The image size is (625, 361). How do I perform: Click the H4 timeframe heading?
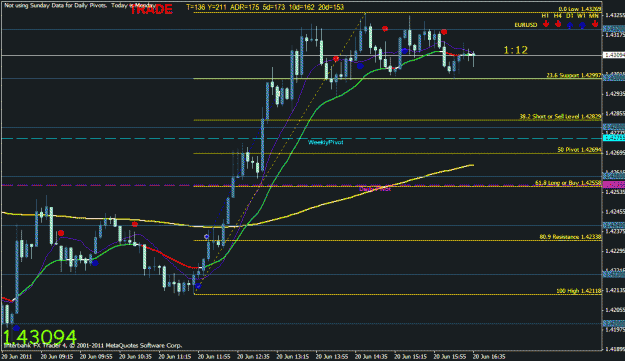pos(558,16)
